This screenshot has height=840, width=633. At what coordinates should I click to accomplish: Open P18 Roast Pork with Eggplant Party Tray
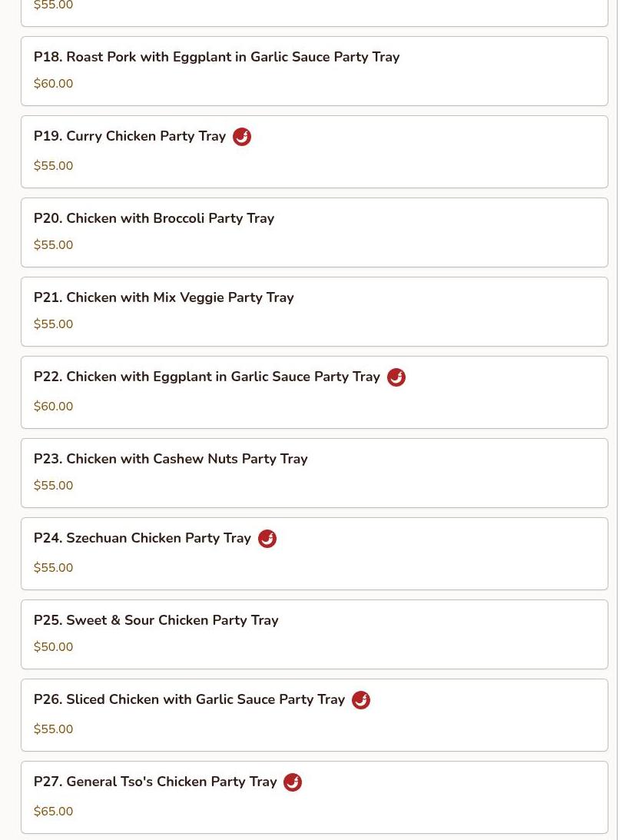(x=314, y=71)
